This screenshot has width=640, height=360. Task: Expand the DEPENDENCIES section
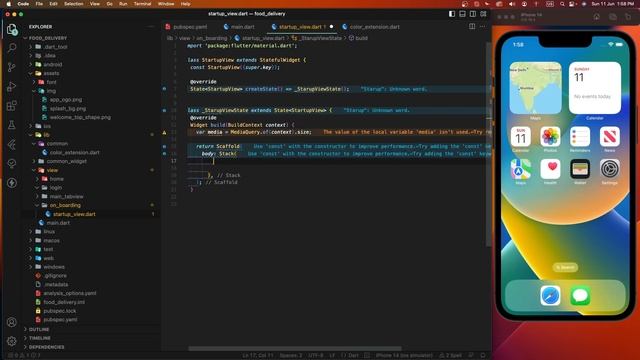[47, 347]
